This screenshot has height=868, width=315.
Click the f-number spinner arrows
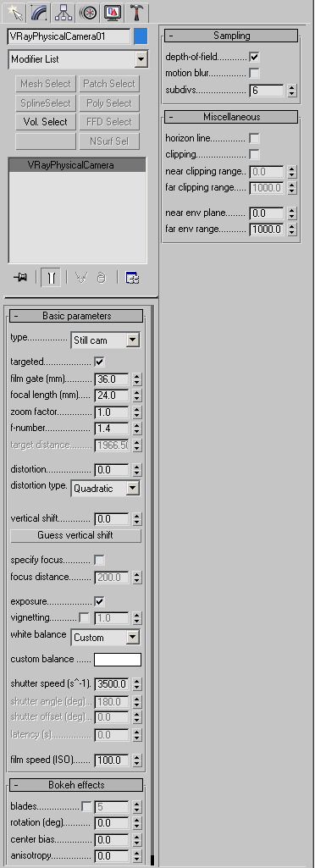pyautogui.click(x=136, y=428)
